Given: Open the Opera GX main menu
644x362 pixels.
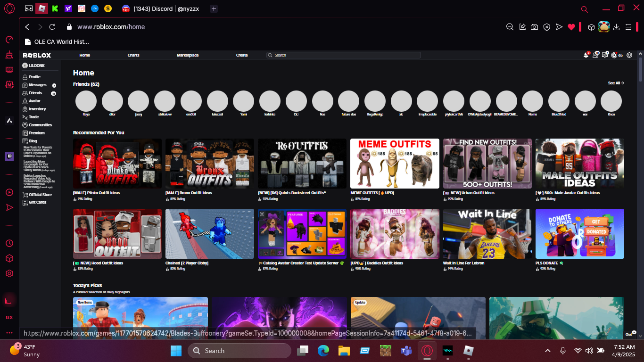Looking at the screenshot, I should pos(9,8).
